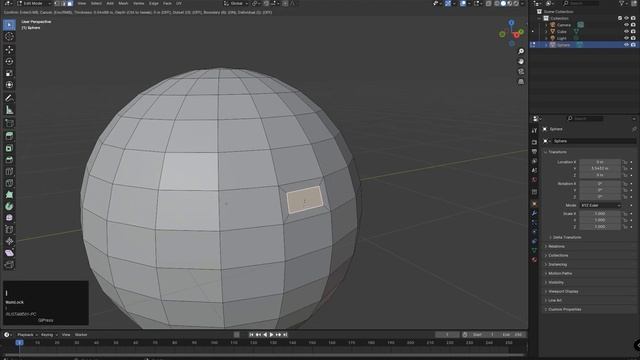Select the Annotate tool
The image size is (640, 360).
pos(9,98)
